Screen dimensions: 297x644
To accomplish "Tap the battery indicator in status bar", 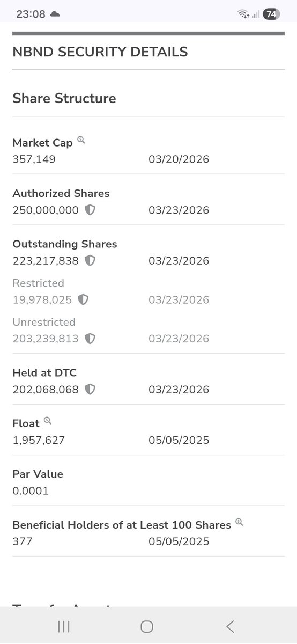I will [271, 14].
